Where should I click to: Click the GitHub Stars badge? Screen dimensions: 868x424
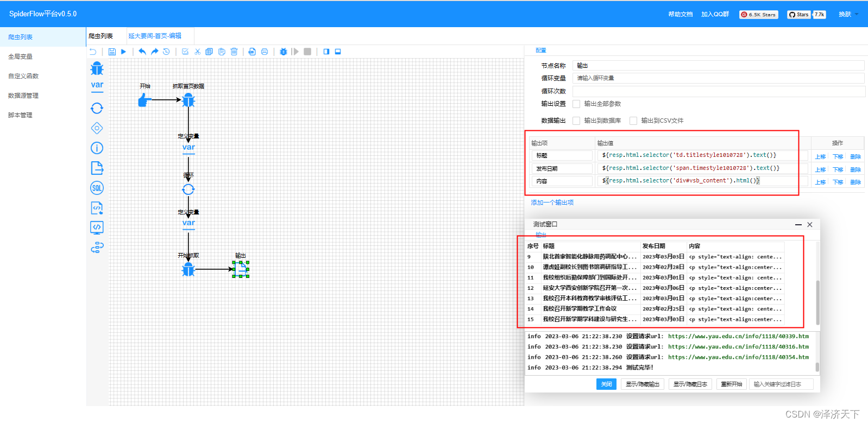pos(807,15)
